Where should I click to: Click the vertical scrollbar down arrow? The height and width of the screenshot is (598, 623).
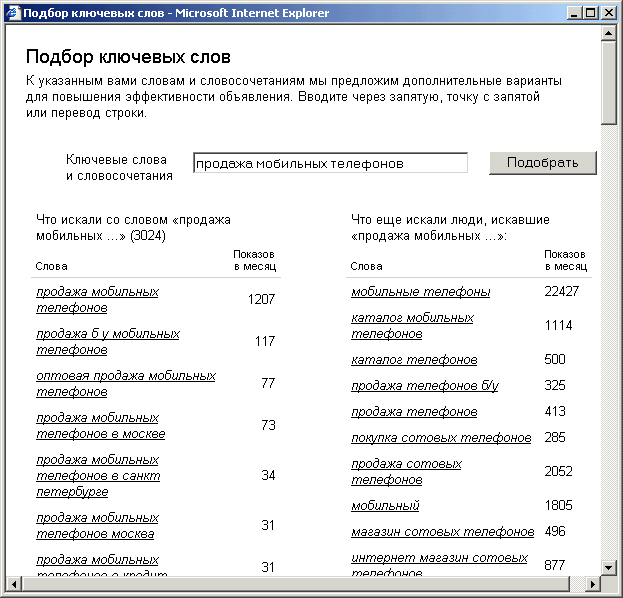[x=608, y=568]
